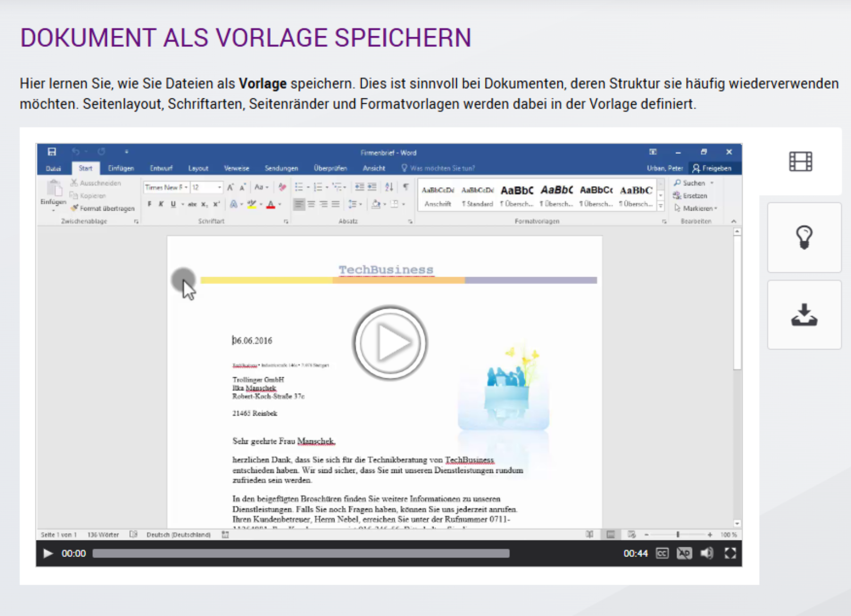This screenshot has width=851, height=616.
Task: Open the Ansicht ribbon tab
Action: click(x=374, y=168)
